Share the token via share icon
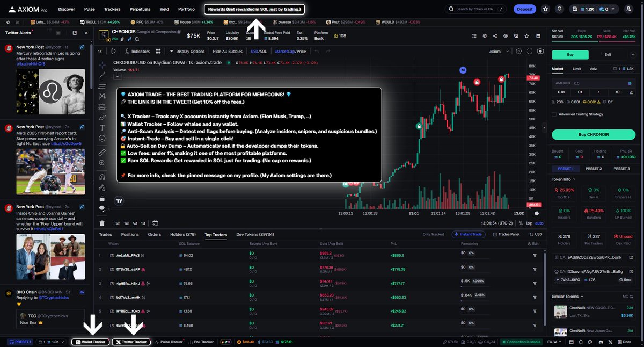This screenshot has width=644, height=347. click(495, 36)
